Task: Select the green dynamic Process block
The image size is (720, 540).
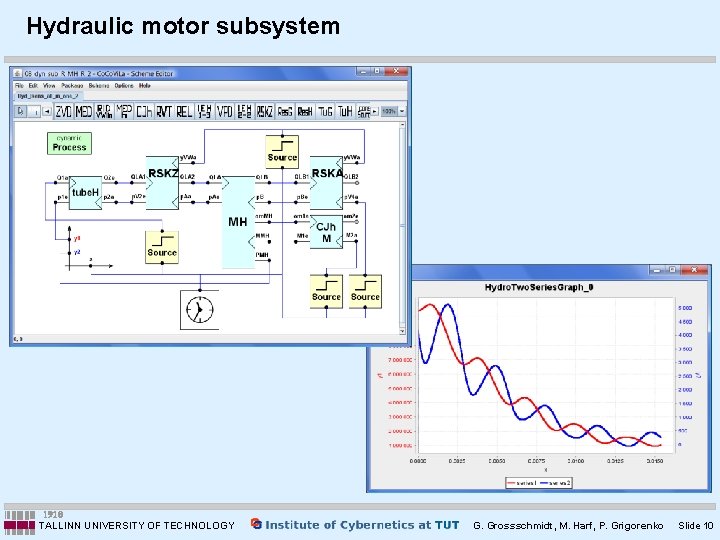Action: point(69,143)
